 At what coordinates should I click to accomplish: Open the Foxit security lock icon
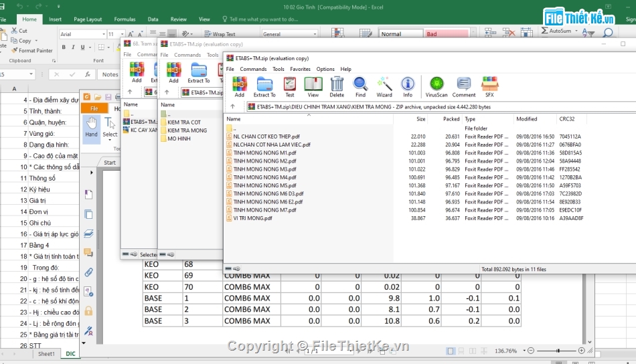coord(89,311)
